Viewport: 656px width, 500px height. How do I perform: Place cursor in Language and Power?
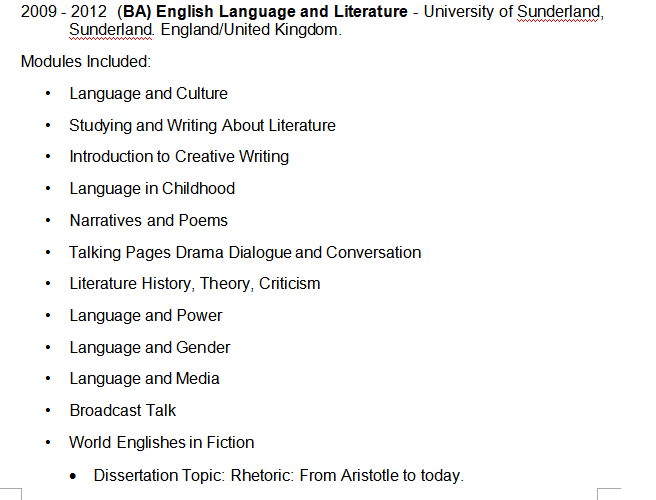coord(145,316)
